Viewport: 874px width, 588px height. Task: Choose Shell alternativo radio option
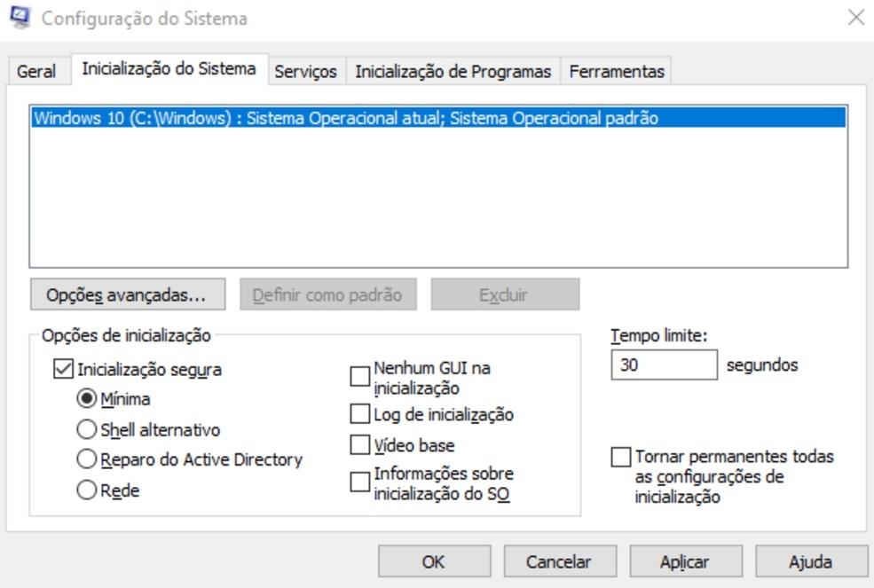coord(86,429)
